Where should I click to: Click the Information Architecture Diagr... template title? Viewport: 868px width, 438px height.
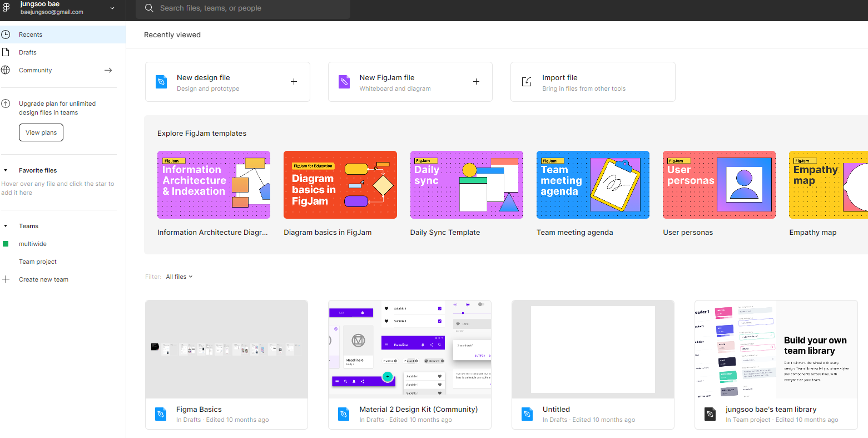212,233
